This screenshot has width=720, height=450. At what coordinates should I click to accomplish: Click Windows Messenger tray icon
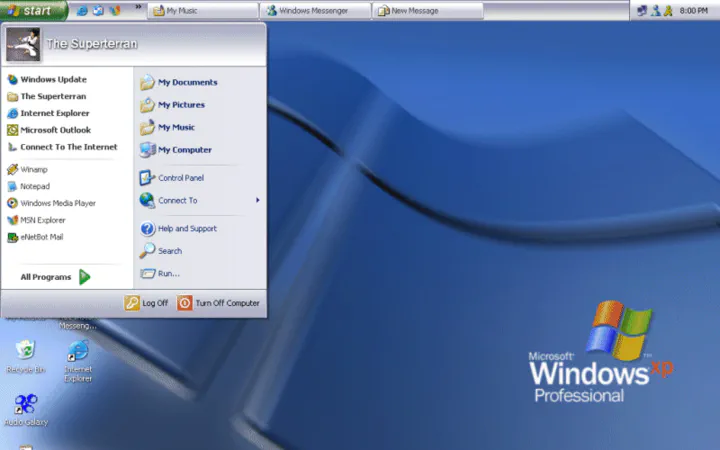tap(656, 11)
